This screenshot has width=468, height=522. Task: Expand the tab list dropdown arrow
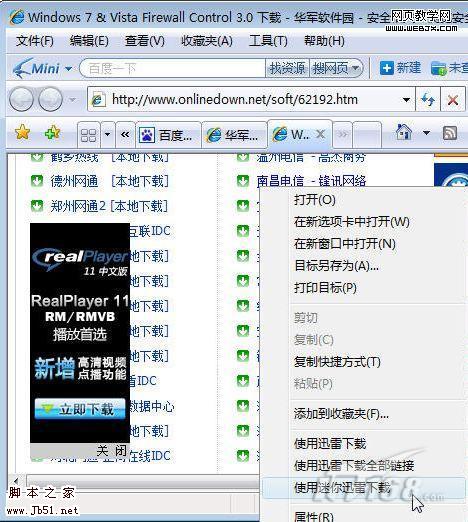point(107,135)
